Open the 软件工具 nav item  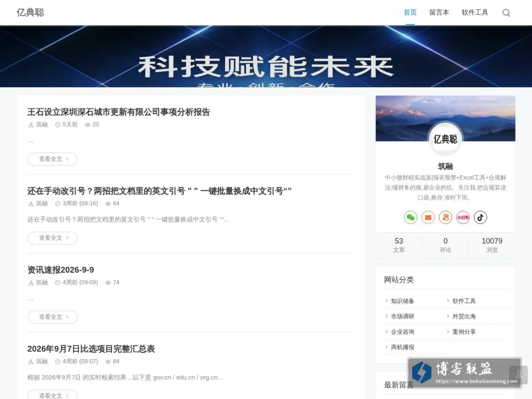point(475,12)
